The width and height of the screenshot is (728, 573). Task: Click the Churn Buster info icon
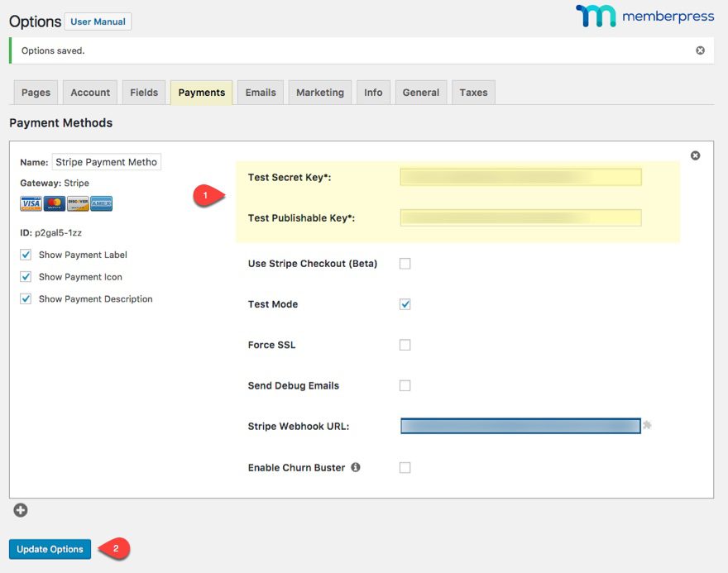pyautogui.click(x=356, y=467)
